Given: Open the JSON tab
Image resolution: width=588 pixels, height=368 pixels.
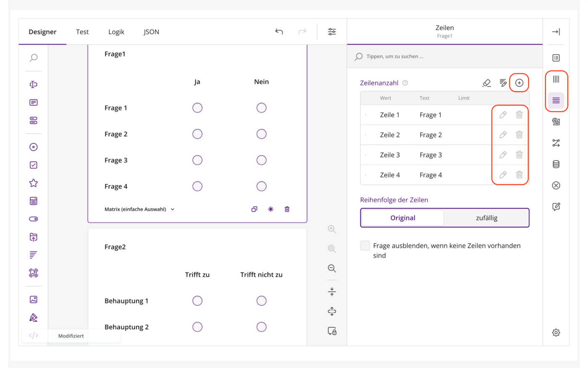Looking at the screenshot, I should (x=151, y=32).
